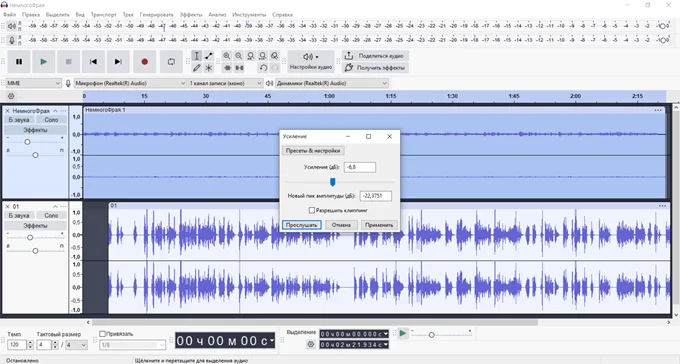Open the time signature denominator dropdown

click(x=77, y=345)
